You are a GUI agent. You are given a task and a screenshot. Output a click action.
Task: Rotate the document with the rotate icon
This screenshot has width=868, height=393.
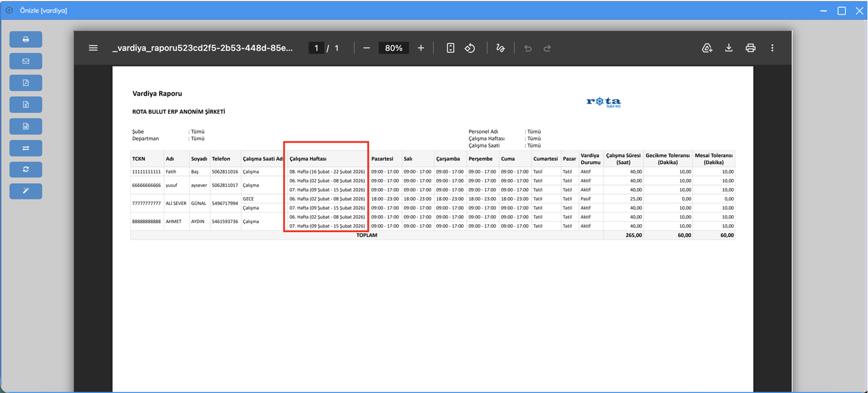click(470, 48)
